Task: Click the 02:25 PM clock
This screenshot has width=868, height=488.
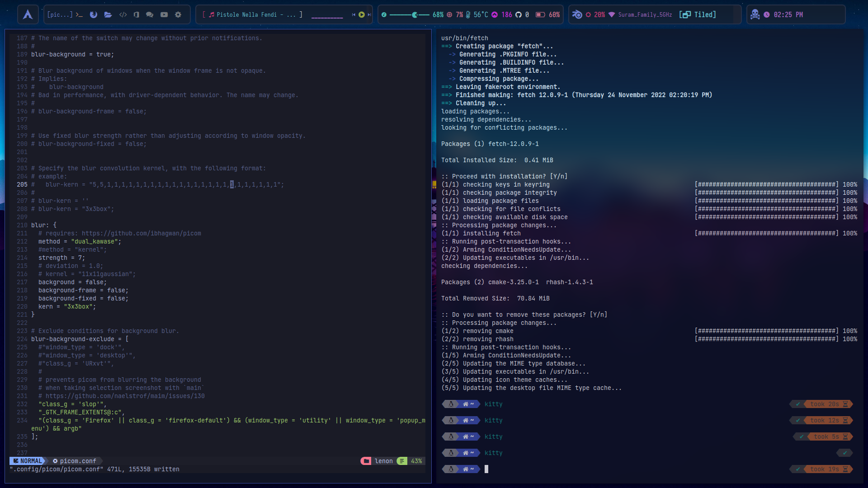Action: coord(788,14)
